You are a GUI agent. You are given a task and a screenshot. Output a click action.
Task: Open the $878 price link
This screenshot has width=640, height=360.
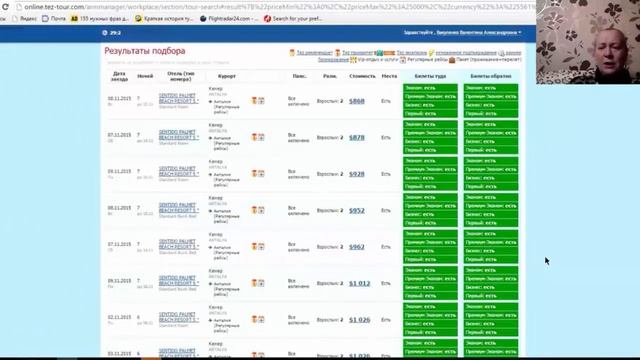[x=357, y=138]
